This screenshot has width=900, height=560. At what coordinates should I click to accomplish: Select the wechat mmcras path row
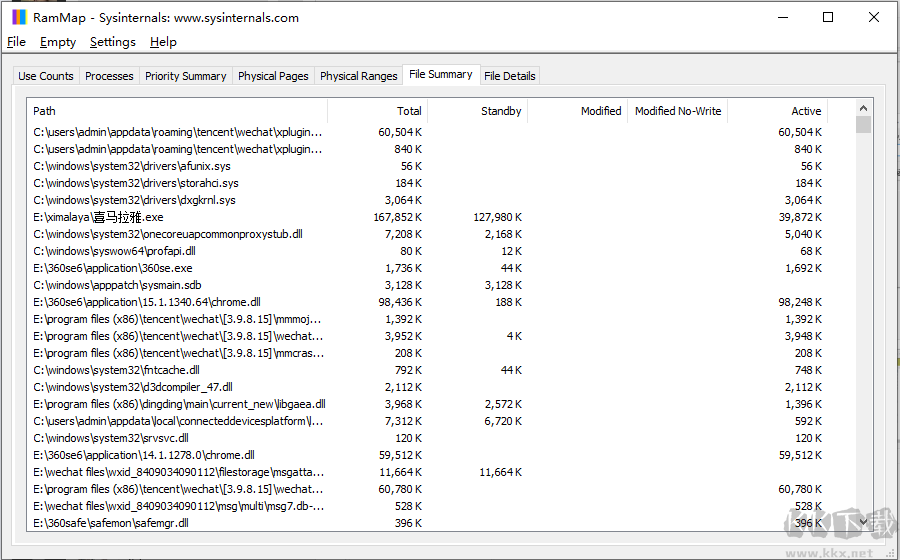[428, 353]
